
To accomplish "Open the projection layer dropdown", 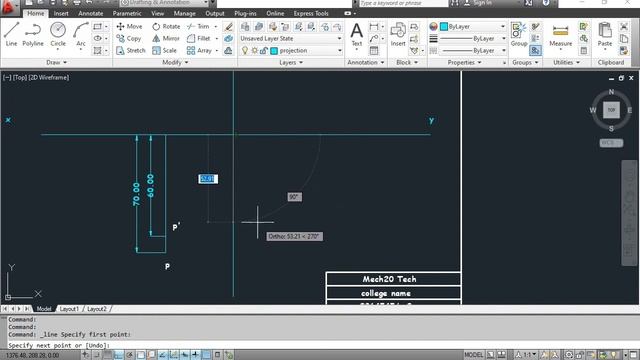I will [291, 51].
